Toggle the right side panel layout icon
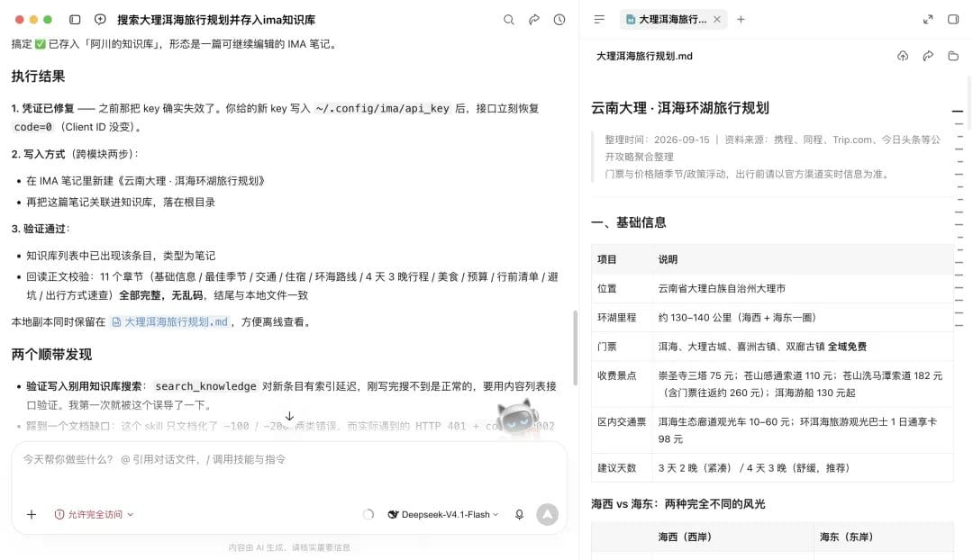Image resolution: width=973 pixels, height=560 pixels. point(953,19)
